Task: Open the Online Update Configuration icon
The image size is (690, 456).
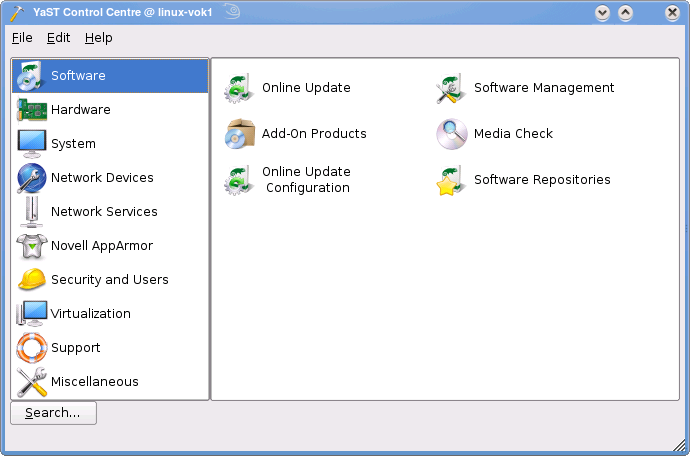Action: click(239, 180)
